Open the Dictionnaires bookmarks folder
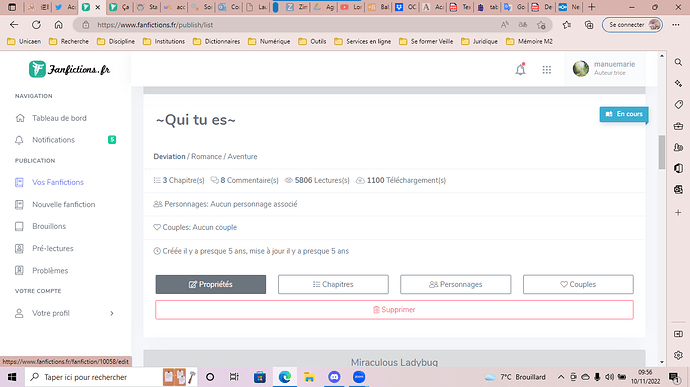Screen dimensions: 690x387 tap(217, 41)
